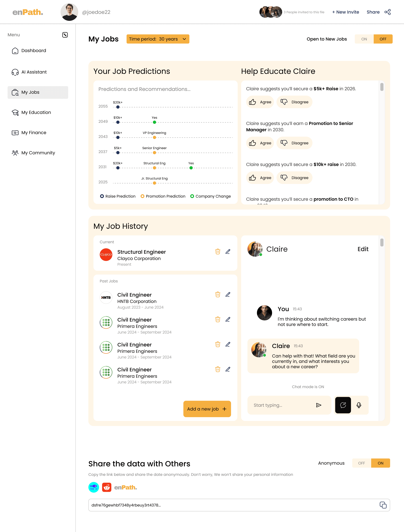This screenshot has width=404, height=532.
Task: Click + New Invite link
Action: pos(346,12)
